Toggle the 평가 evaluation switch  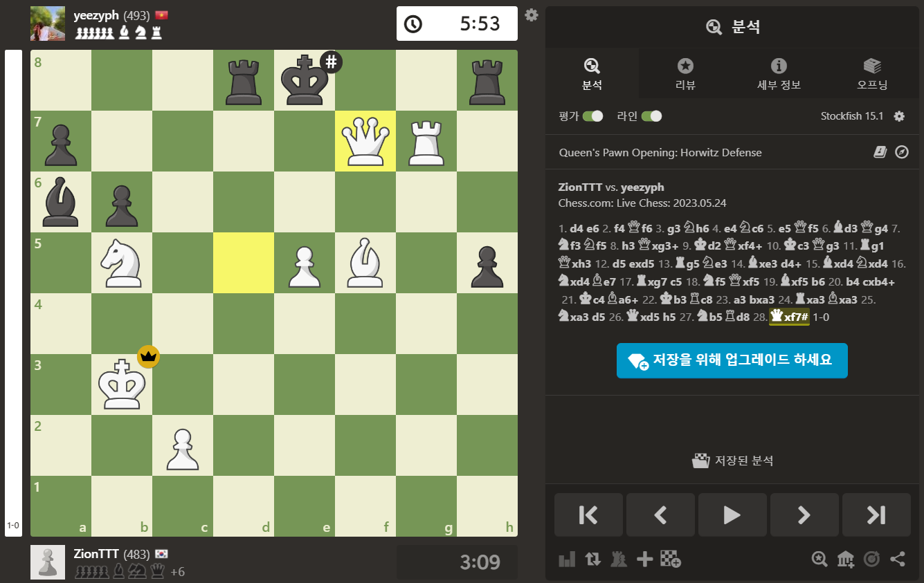click(593, 116)
